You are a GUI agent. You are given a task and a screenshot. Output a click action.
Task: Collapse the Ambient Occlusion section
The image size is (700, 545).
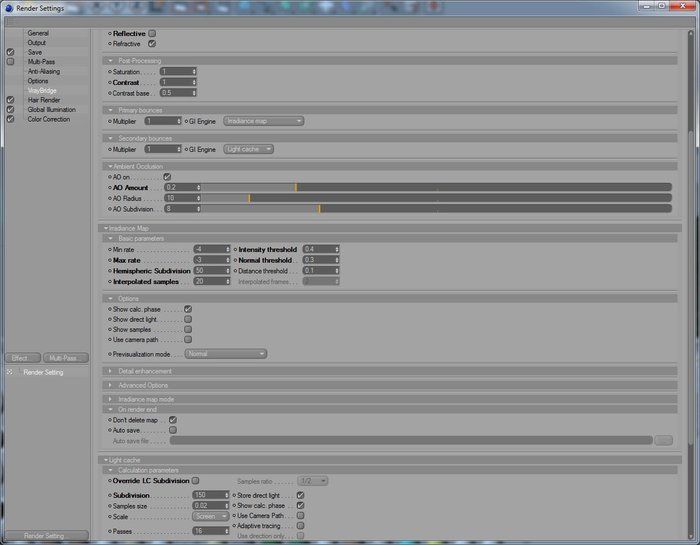(x=110, y=166)
